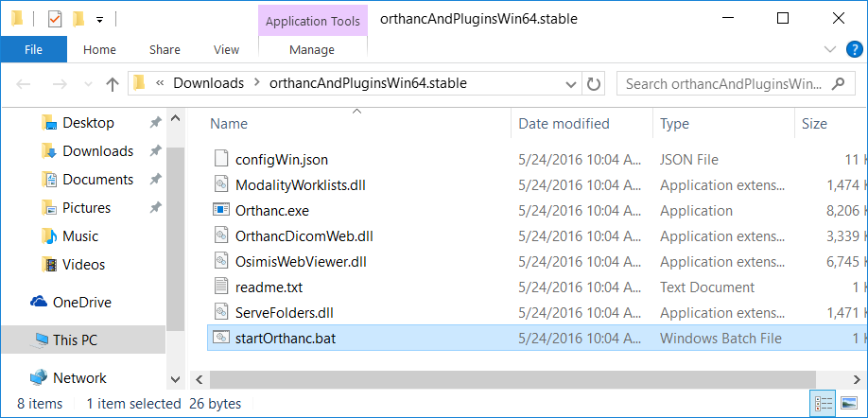Select the OsimisWebViewer.dll file name
868x418 pixels.
301,262
